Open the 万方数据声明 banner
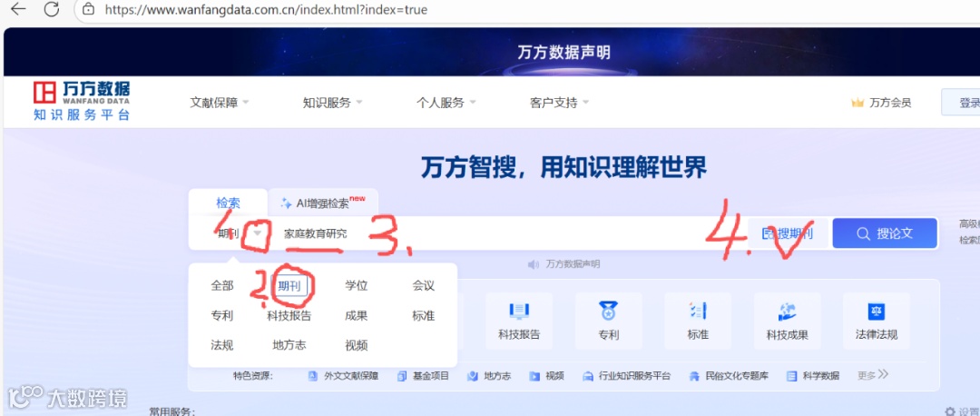Image resolution: width=980 pixels, height=416 pixels. point(563,52)
